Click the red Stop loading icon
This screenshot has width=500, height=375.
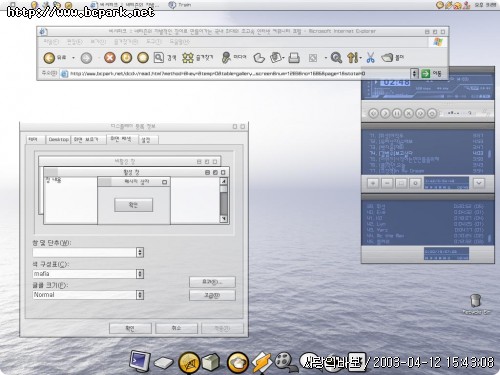point(110,58)
